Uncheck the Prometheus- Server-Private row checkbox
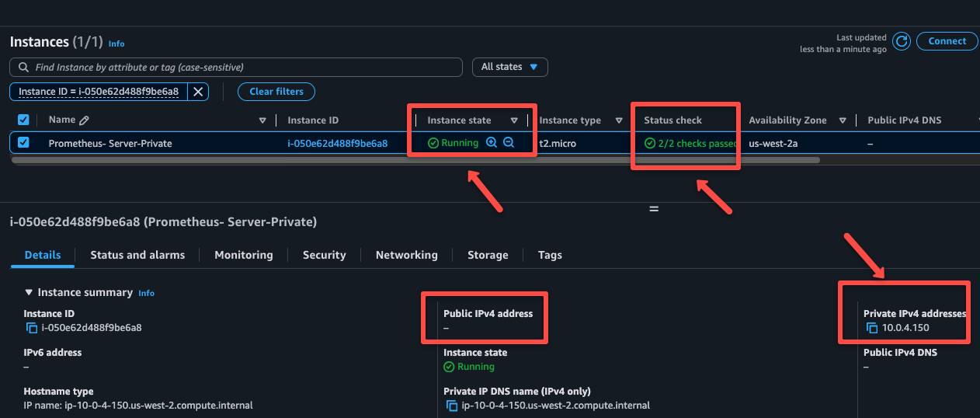 pos(23,142)
